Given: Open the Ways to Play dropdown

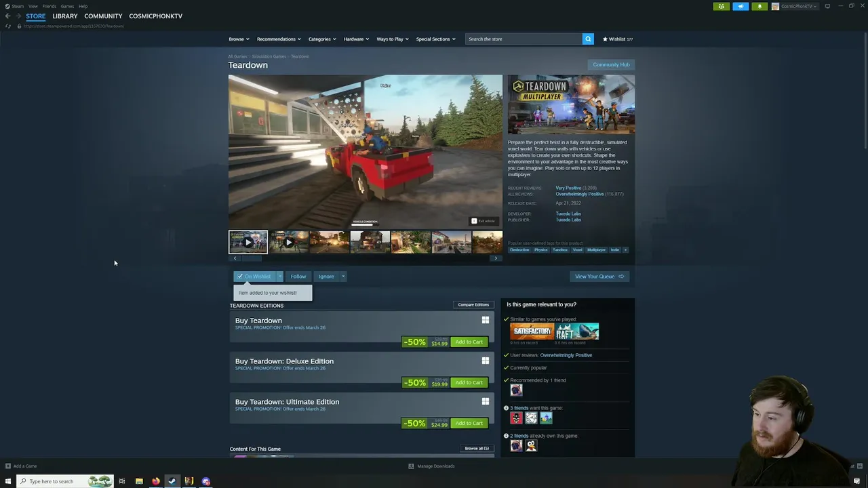Looking at the screenshot, I should (393, 39).
